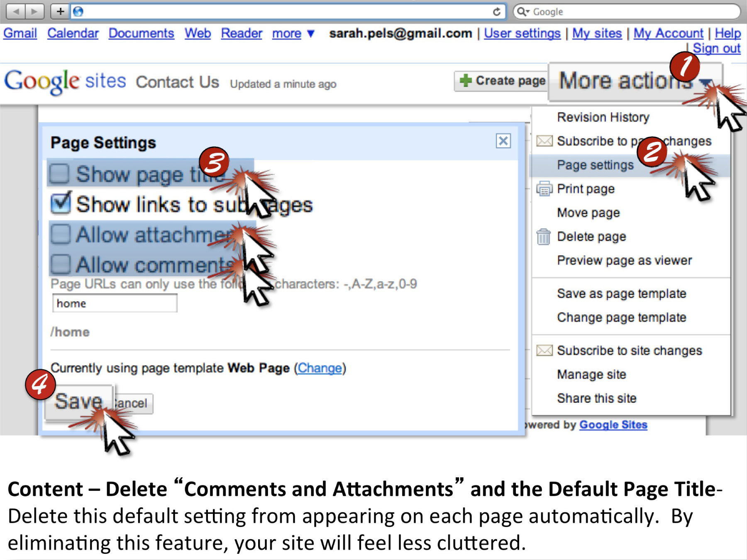
Task: Choose Print page from menu
Action: click(x=586, y=189)
